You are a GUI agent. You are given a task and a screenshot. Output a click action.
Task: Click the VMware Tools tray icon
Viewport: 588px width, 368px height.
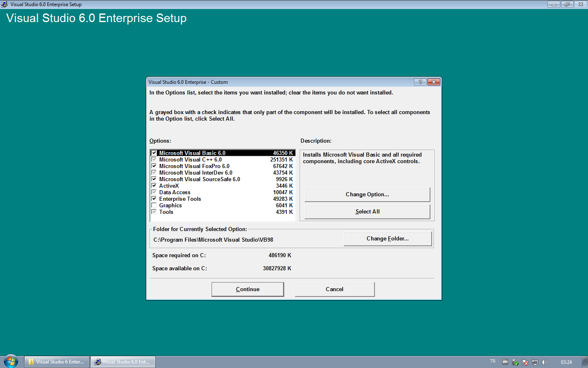[x=505, y=362]
